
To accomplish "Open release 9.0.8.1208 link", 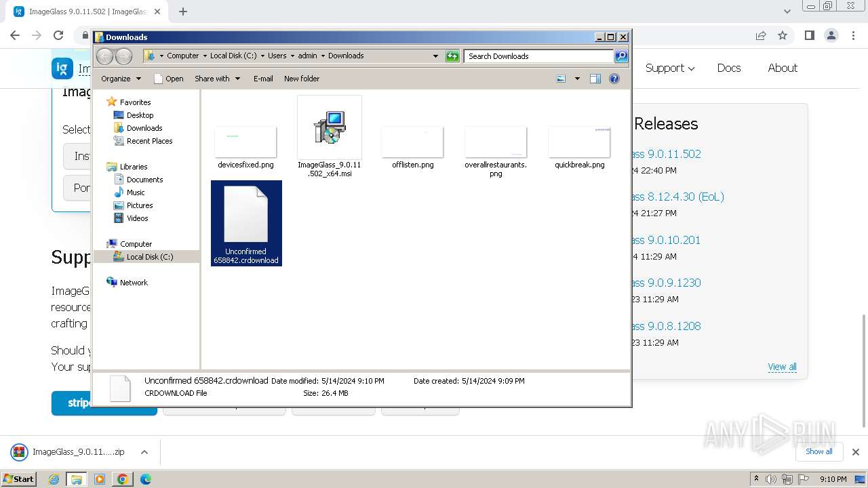I will click(667, 326).
